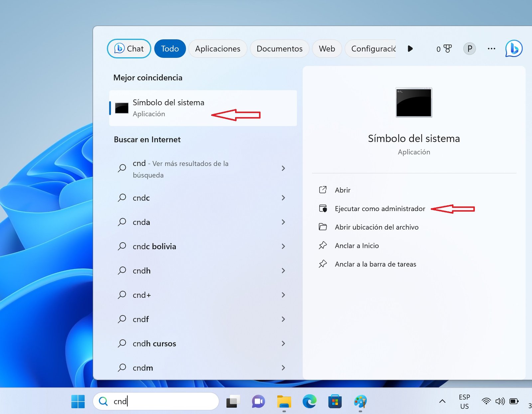
Task: Click Abrir ubicación del archivo
Action: click(x=376, y=227)
